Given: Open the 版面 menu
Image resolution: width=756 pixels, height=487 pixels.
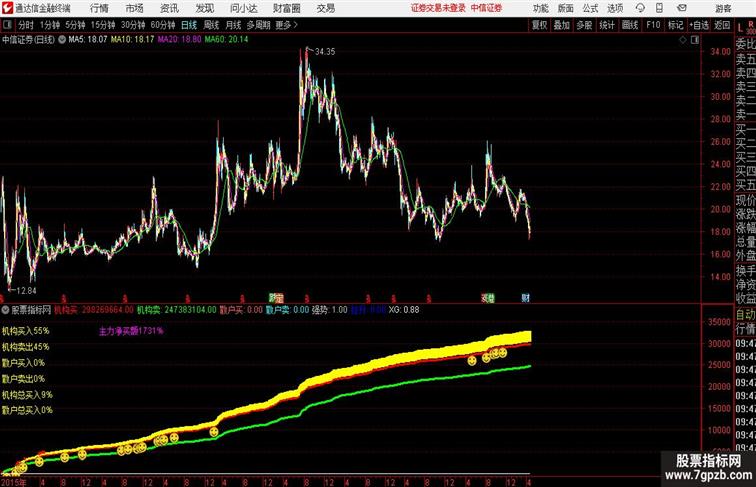Looking at the screenshot, I should point(565,8).
